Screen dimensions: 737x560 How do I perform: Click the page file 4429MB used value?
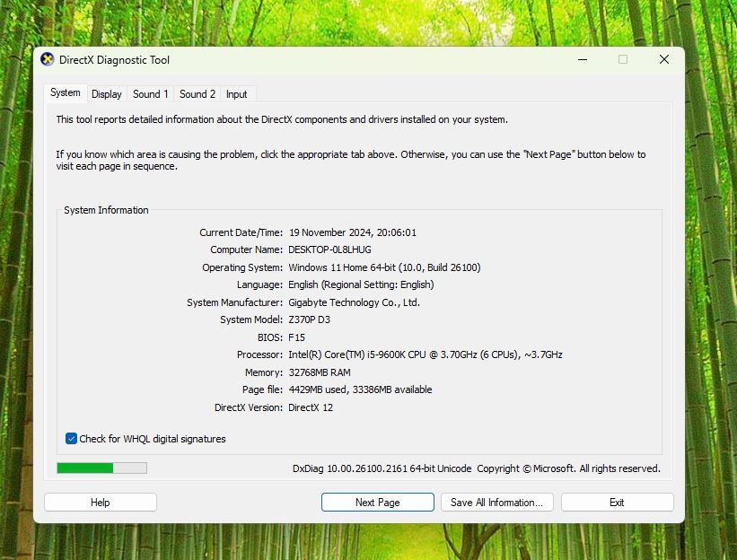coord(360,389)
